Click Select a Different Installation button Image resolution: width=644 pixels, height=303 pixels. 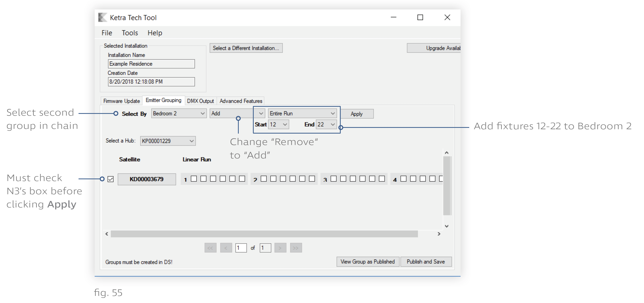pyautogui.click(x=246, y=48)
